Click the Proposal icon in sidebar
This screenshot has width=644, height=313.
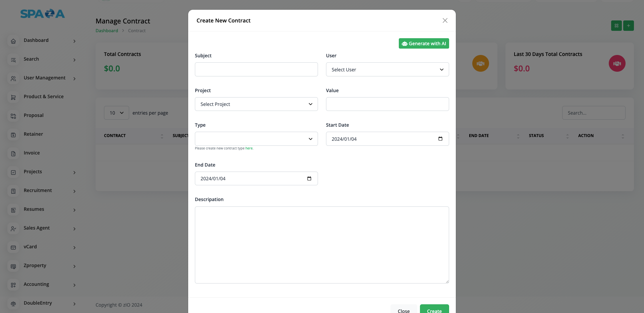pos(13,116)
